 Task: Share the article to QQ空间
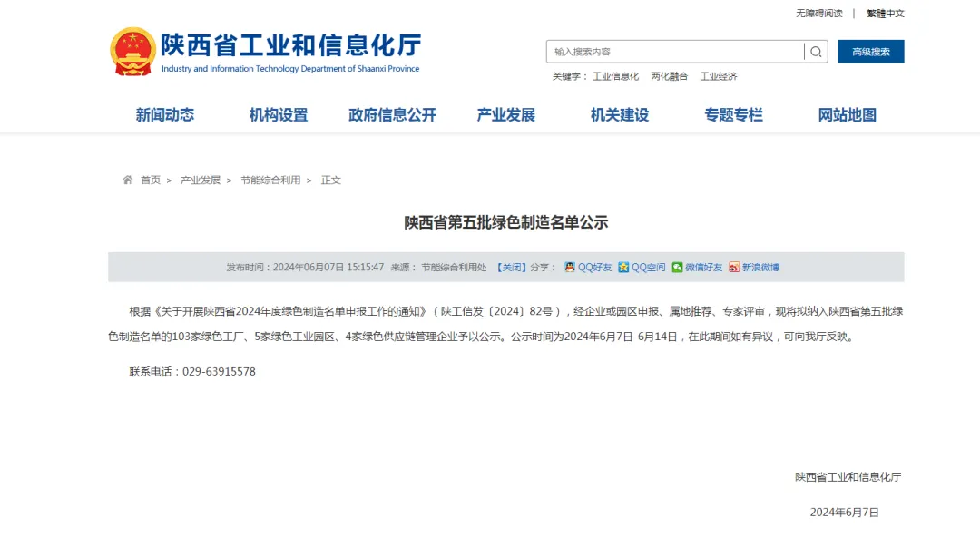(x=642, y=267)
